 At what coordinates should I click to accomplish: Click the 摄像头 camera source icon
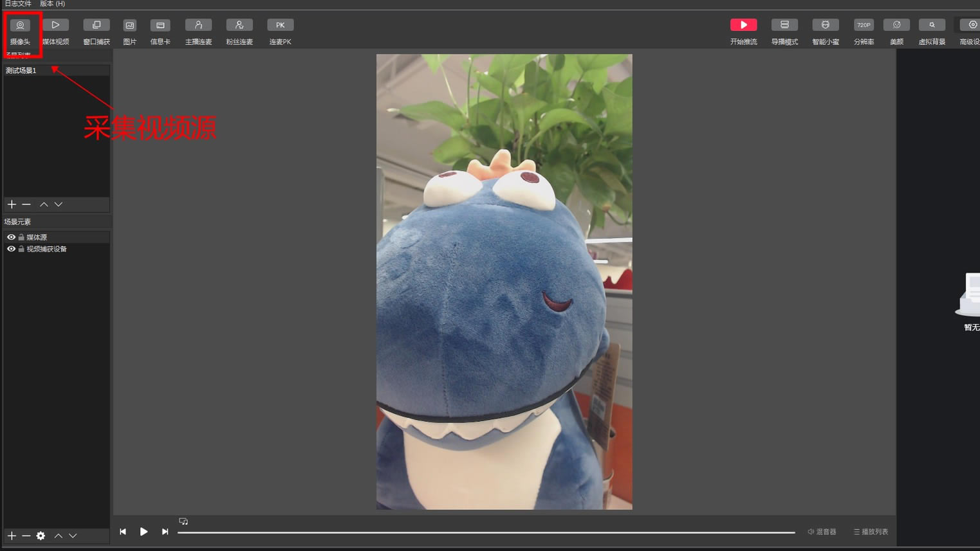tap(20, 26)
